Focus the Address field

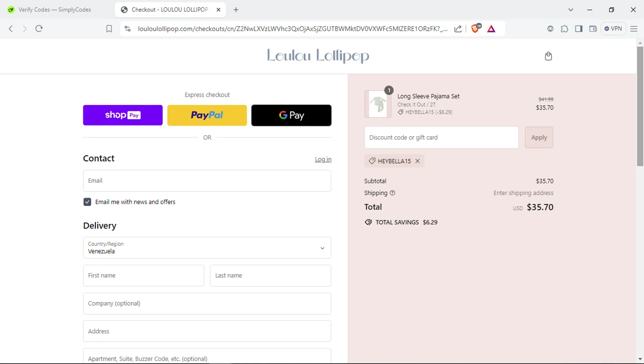pos(207,331)
